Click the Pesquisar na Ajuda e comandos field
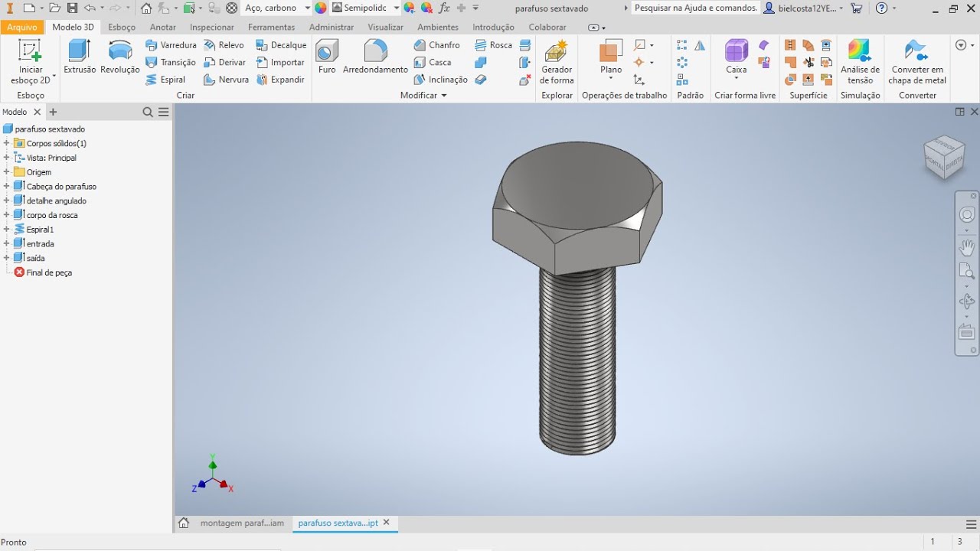Screen dimensions: 980x551 coord(696,8)
